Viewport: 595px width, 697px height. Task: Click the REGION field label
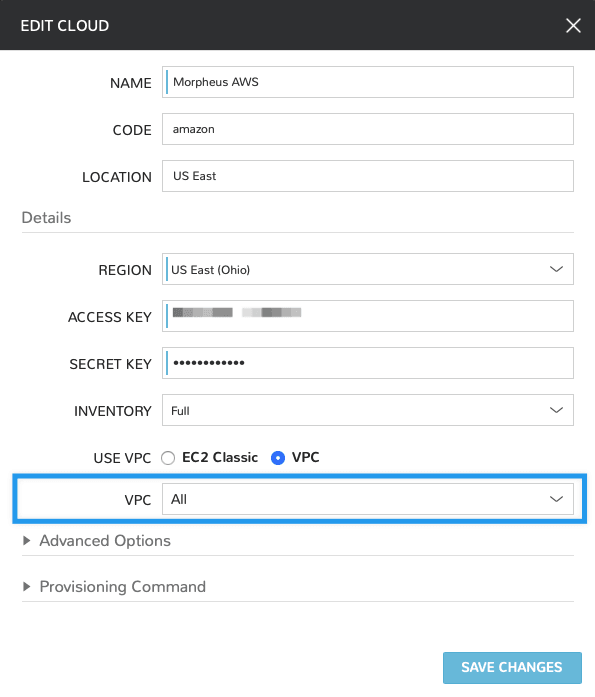coord(125,270)
